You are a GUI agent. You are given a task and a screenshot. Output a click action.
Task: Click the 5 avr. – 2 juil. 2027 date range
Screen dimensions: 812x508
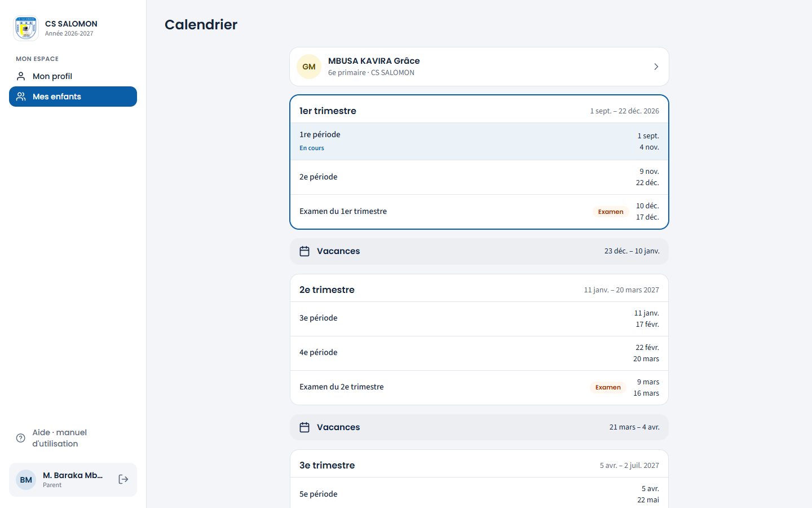pos(629,465)
